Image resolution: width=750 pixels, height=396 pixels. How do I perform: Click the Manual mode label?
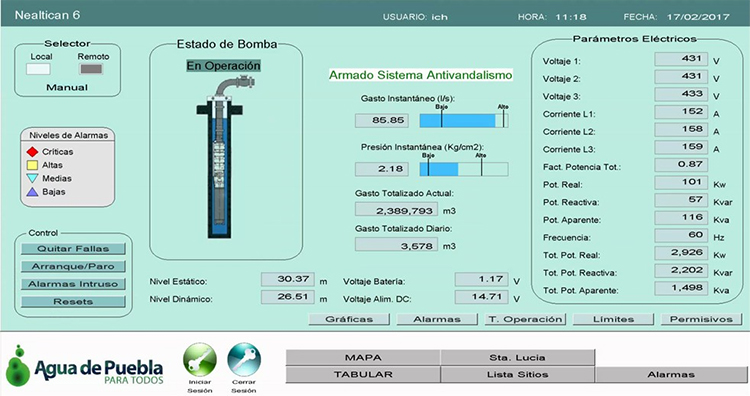pyautogui.click(x=67, y=88)
